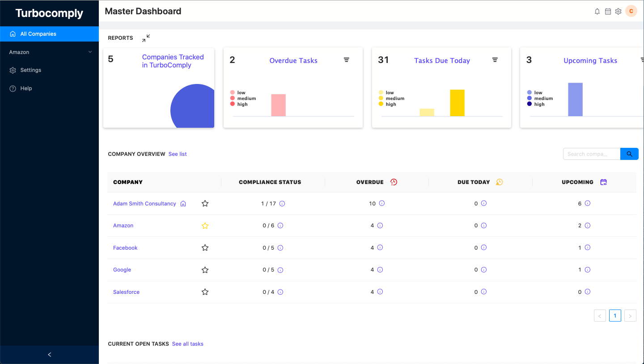Screen dimensions: 644x364
Task: Star the Google company
Action: pos(205,270)
